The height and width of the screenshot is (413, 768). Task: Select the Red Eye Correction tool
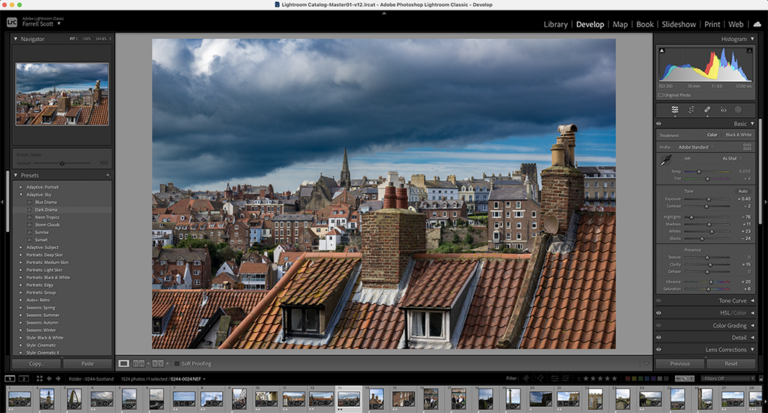[723, 110]
